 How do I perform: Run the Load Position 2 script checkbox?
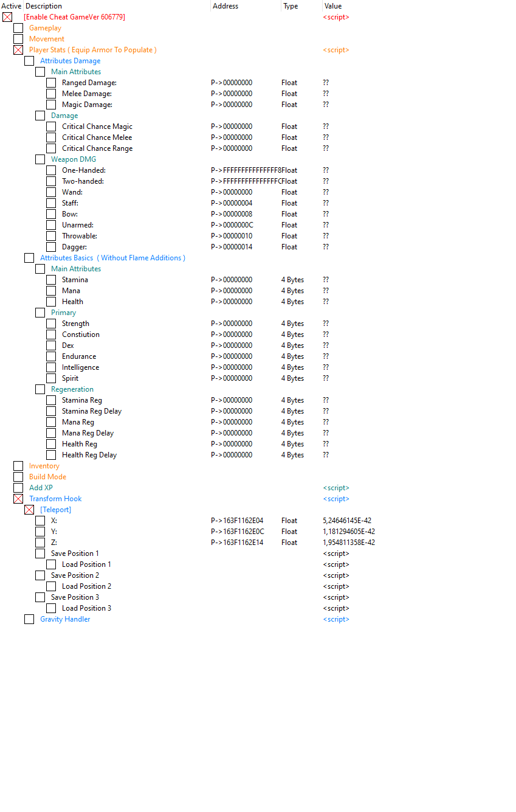[51, 586]
